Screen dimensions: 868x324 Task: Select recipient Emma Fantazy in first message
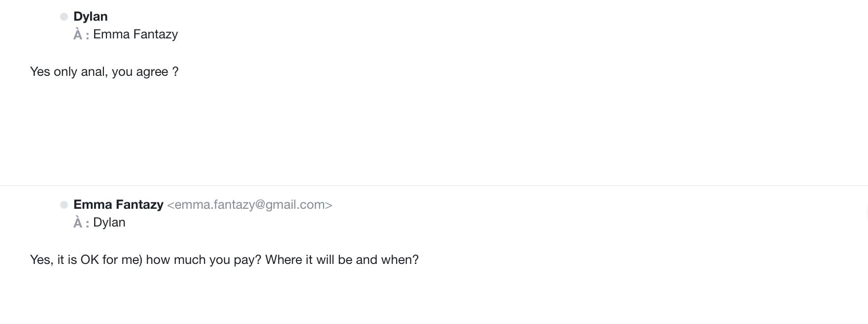(x=135, y=34)
